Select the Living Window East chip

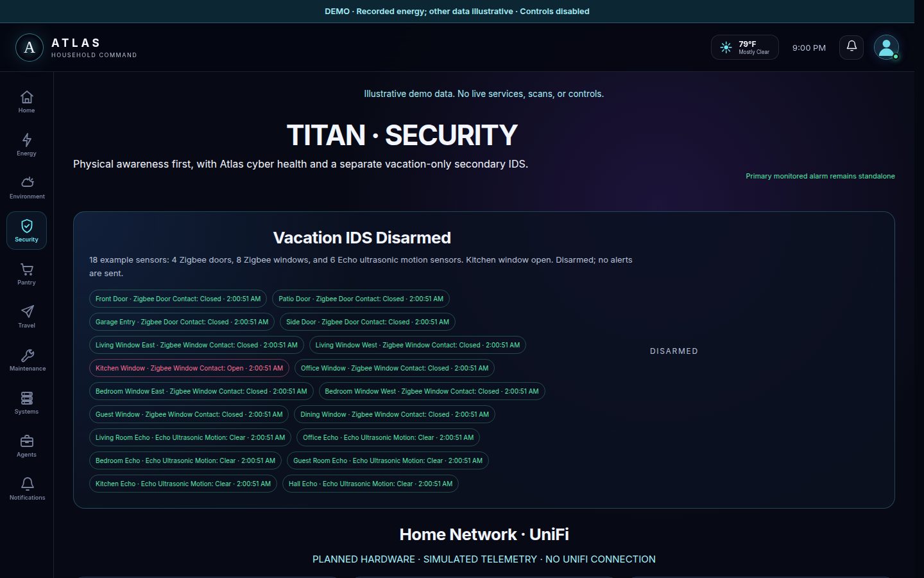coord(196,345)
